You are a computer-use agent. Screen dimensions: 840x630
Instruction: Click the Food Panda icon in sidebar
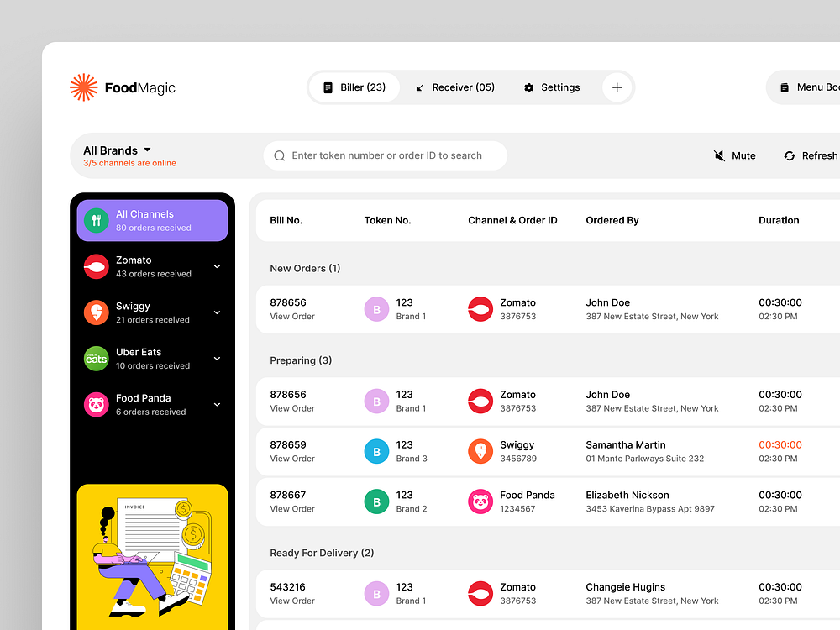coord(96,405)
